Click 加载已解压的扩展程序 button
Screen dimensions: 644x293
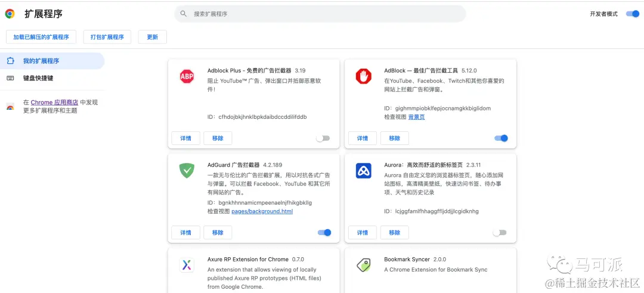41,36
